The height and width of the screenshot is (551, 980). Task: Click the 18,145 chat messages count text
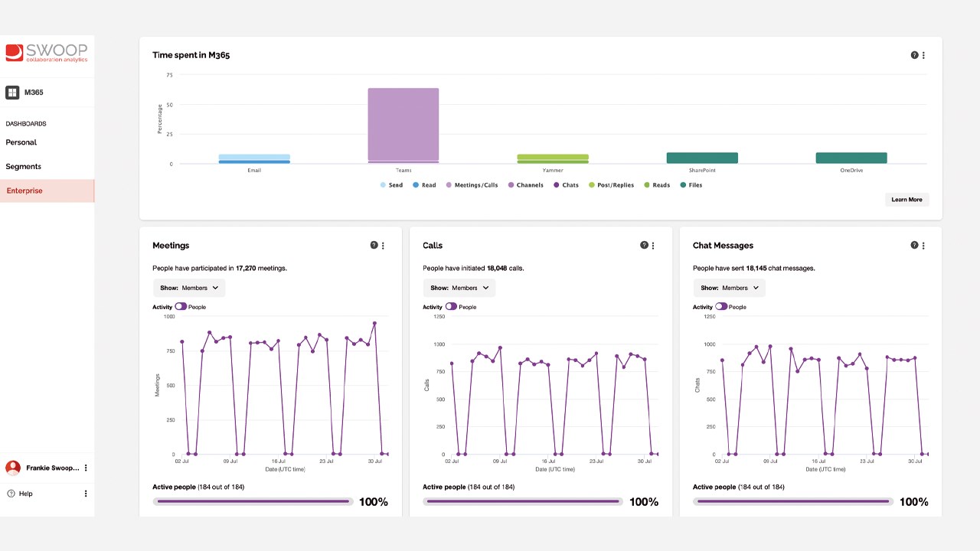click(x=755, y=269)
